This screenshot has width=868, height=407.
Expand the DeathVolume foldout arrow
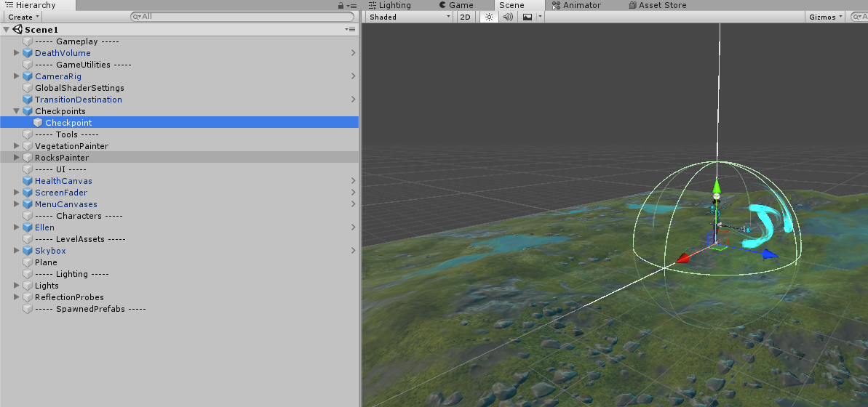tap(17, 53)
